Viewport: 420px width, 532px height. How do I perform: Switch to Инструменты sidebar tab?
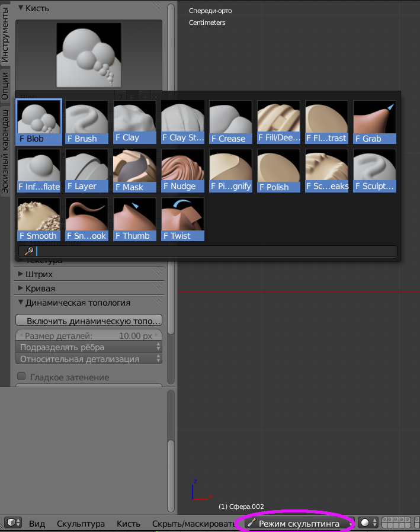(x=5, y=35)
